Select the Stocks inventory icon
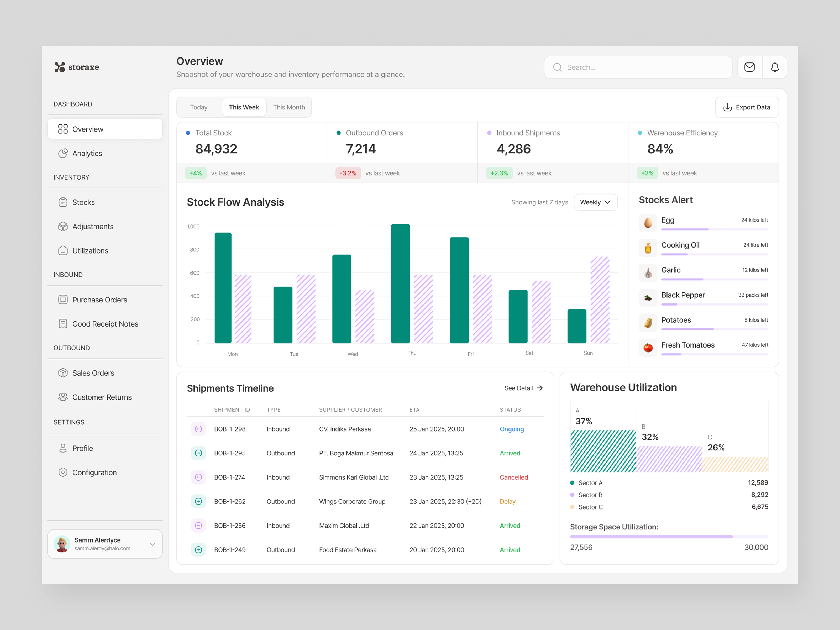840x630 pixels. (63, 202)
